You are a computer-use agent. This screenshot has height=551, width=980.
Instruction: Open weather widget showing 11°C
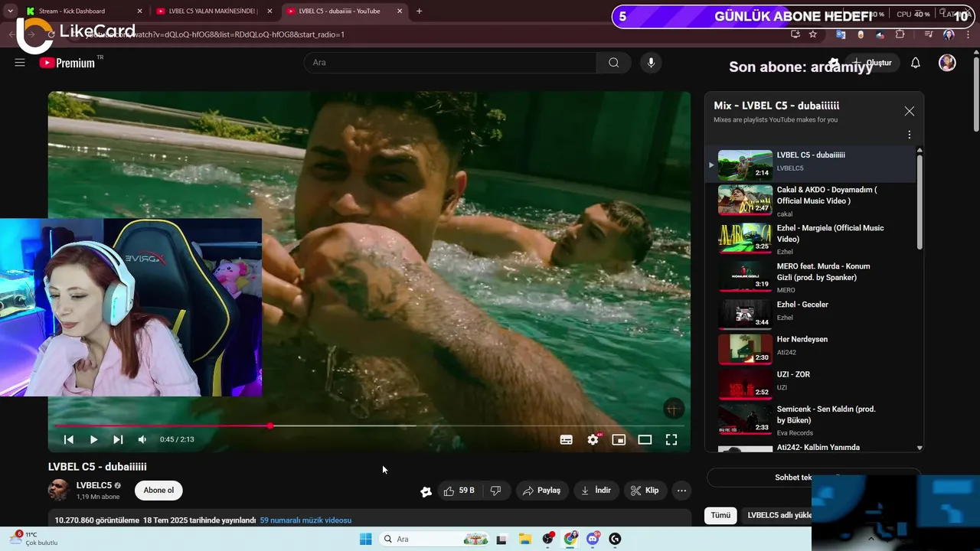(34, 539)
